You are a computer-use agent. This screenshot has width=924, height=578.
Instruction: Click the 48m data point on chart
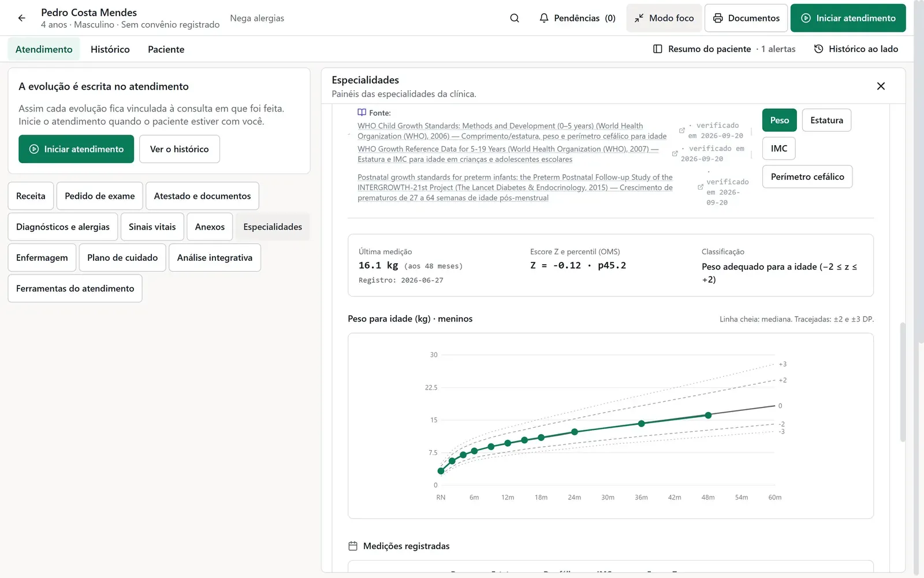click(x=709, y=415)
